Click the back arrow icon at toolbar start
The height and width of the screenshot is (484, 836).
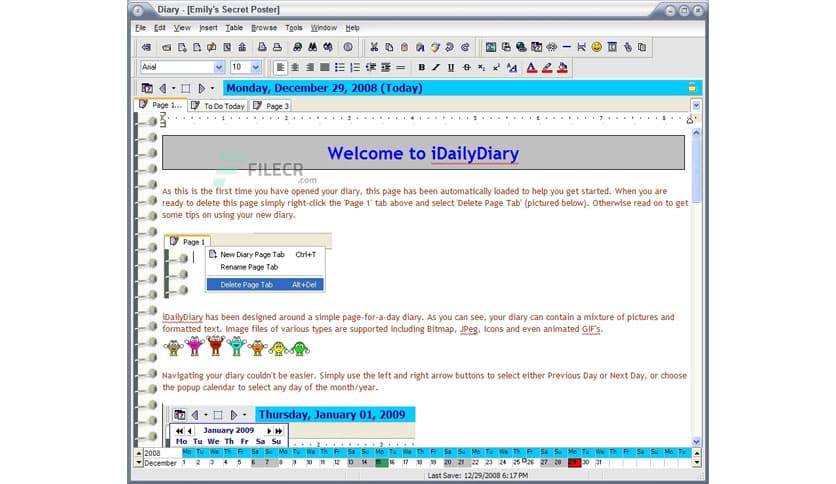point(146,47)
